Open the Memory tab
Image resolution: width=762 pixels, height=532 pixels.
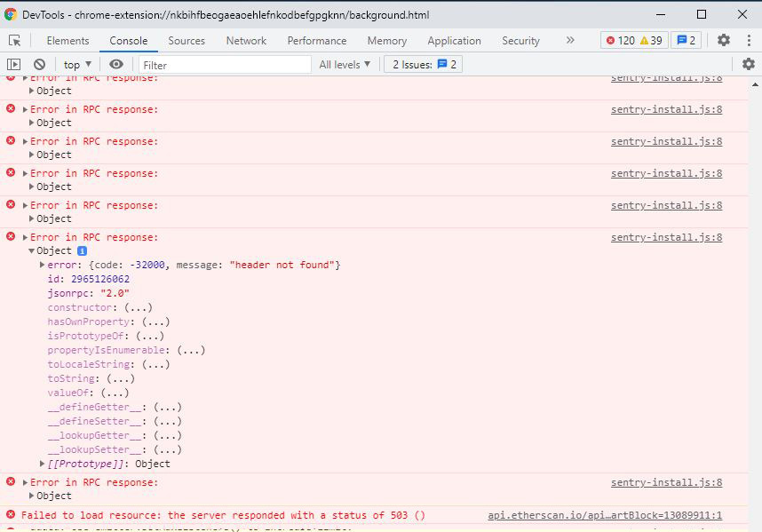coord(387,41)
